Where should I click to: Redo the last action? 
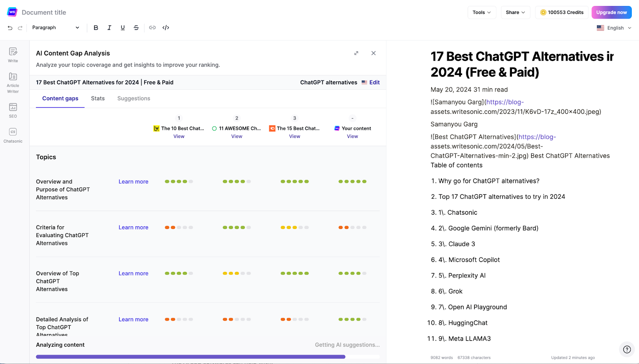20,28
